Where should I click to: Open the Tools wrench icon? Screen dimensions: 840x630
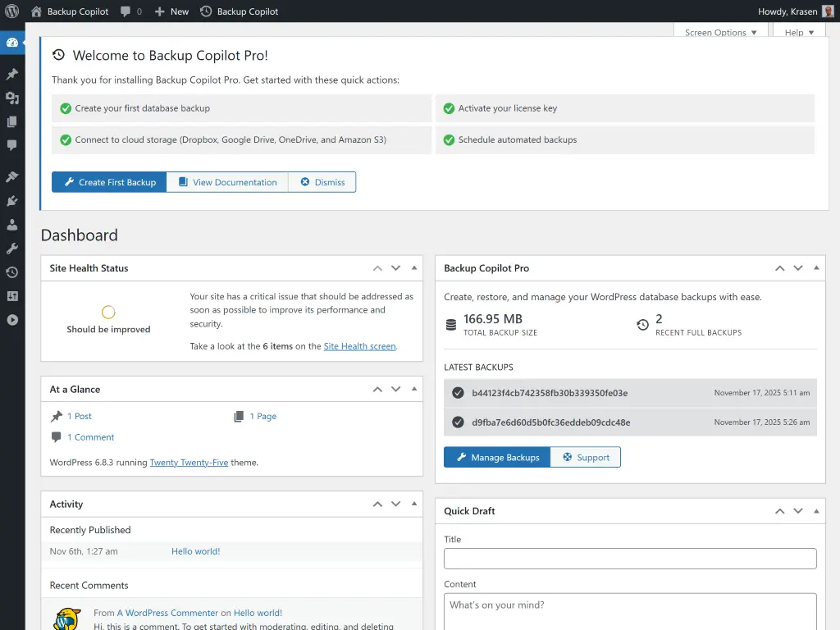(11, 248)
